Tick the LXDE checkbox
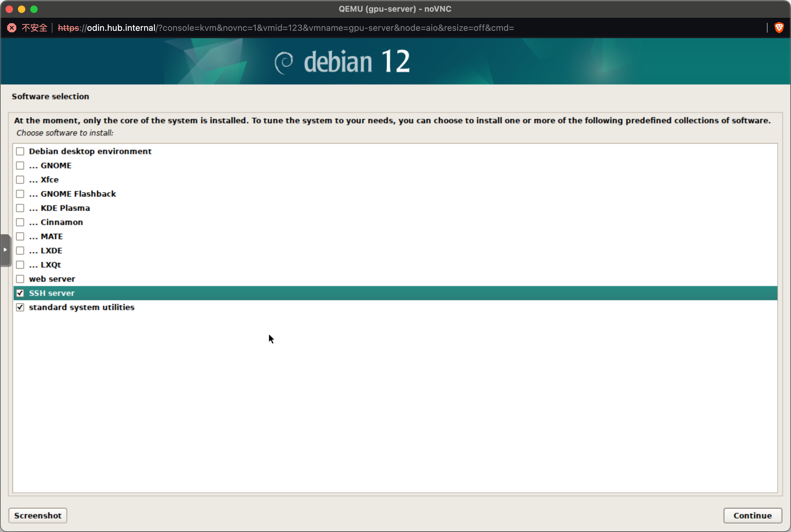Viewport: 791px width, 532px height. point(20,251)
